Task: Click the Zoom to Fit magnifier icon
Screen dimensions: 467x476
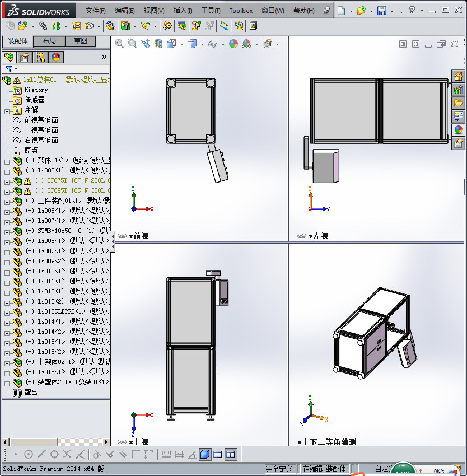Action: point(120,44)
